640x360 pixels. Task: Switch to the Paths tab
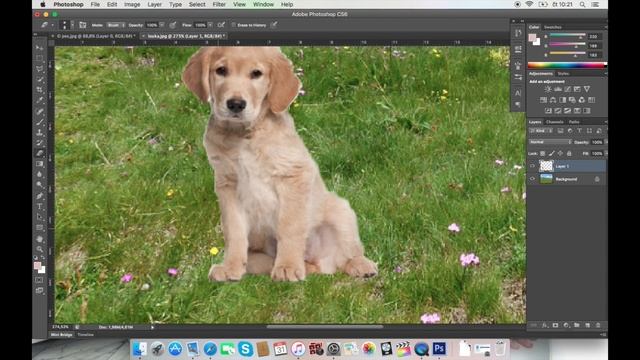(x=574, y=122)
